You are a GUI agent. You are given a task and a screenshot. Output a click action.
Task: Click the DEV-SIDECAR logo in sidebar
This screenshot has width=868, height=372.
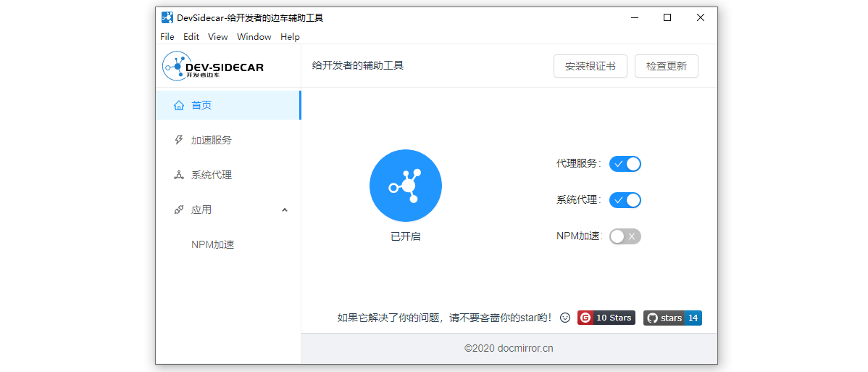tap(213, 66)
